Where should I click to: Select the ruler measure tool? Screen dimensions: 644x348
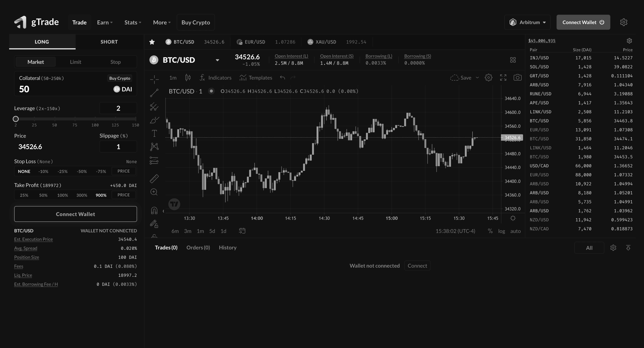[x=154, y=179]
